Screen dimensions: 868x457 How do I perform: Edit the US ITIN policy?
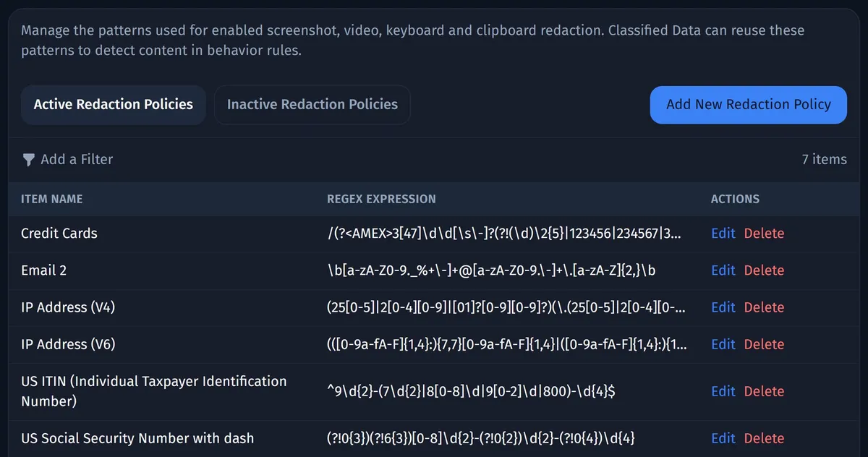pos(723,391)
